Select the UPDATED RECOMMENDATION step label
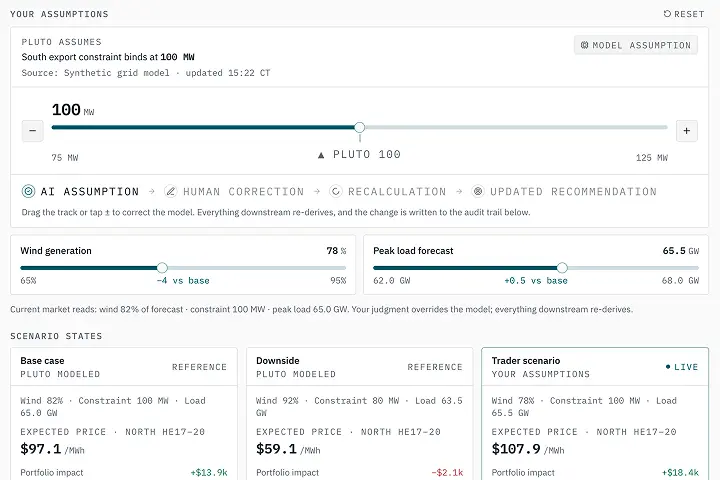 [x=574, y=192]
